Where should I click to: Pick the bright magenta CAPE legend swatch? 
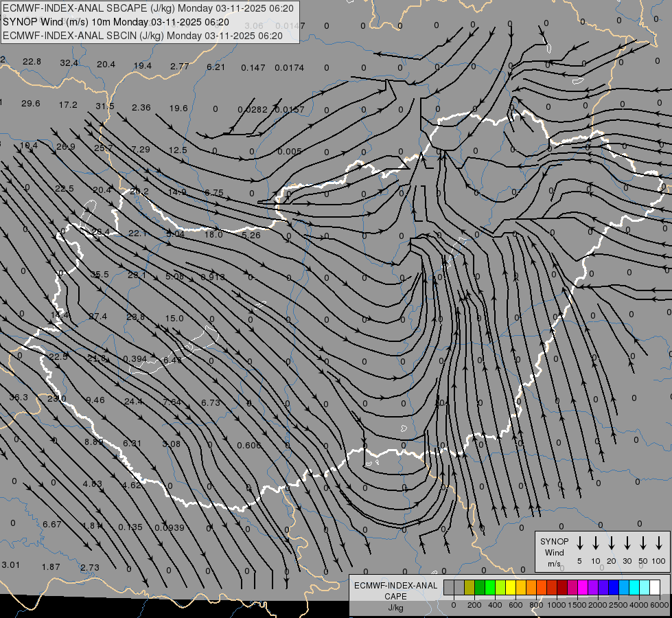click(583, 587)
